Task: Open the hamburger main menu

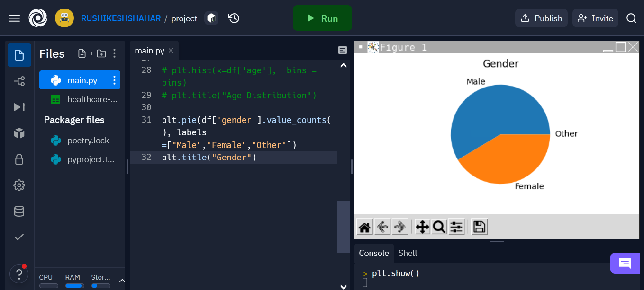Action: (15, 18)
